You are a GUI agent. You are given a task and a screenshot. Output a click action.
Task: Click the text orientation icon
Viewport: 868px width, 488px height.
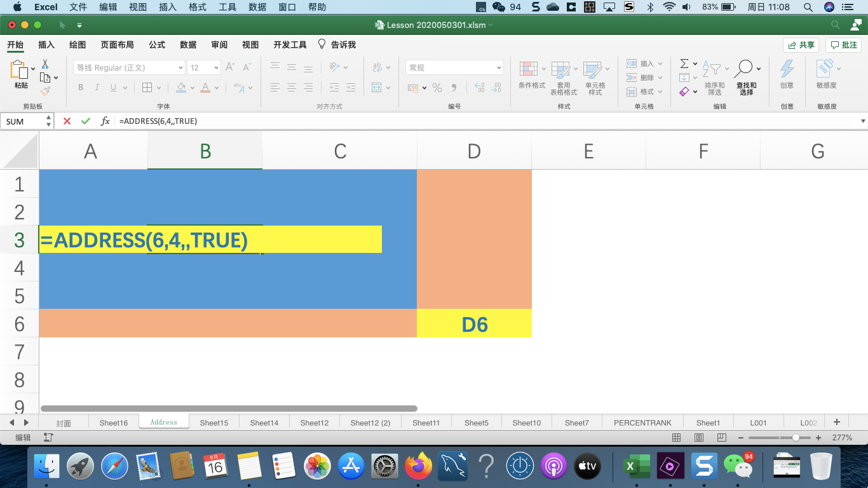[x=335, y=67]
